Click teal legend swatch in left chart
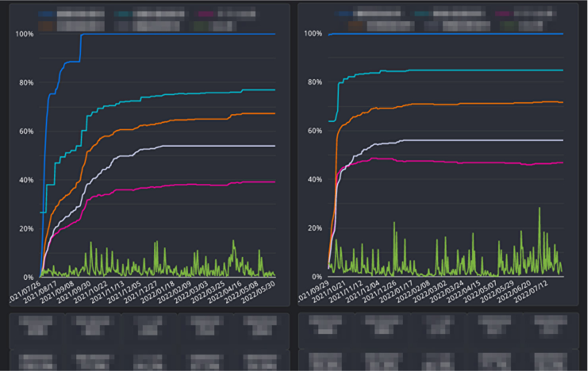Viewport: 588px width, 371px height. [123, 14]
